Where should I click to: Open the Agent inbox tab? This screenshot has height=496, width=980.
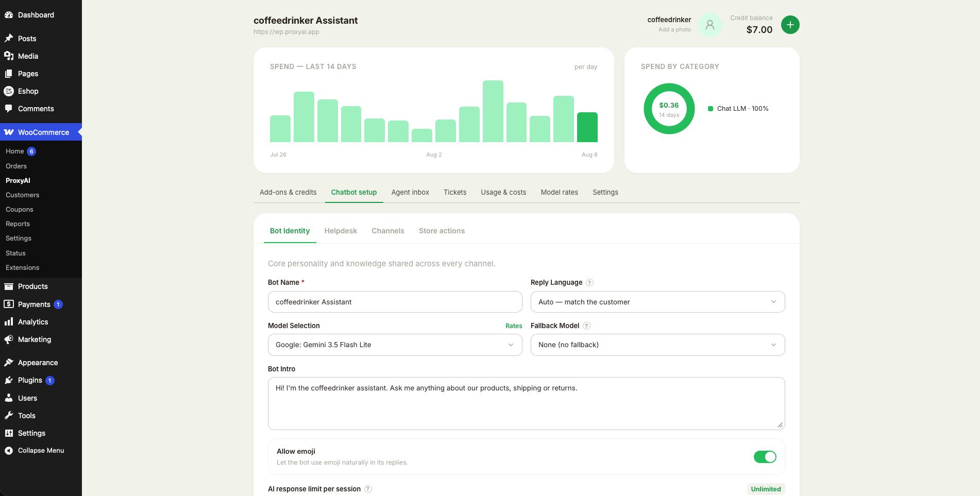[410, 192]
